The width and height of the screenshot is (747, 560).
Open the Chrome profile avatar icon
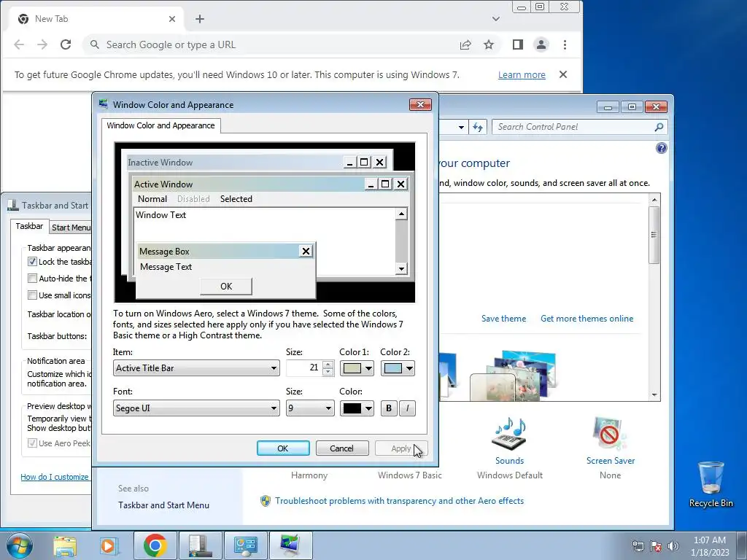point(541,44)
